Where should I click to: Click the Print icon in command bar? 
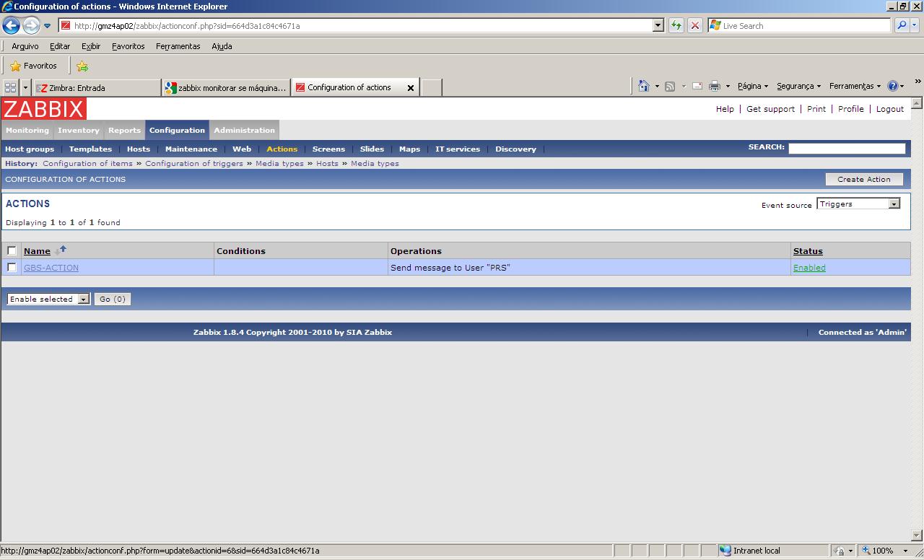[715, 87]
